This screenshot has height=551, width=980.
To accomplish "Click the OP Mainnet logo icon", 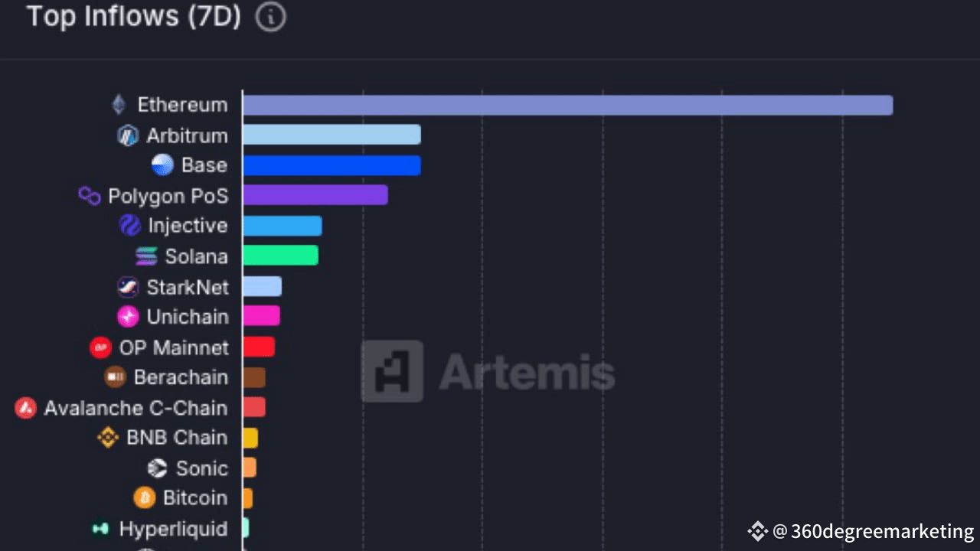I will [x=100, y=347].
